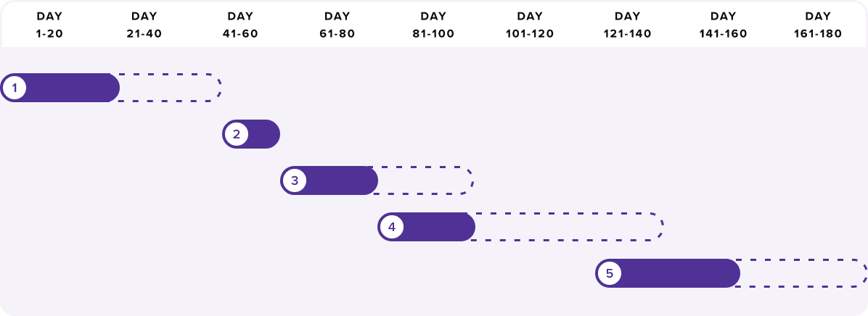Click the dashed extension of bar 5
The width and height of the screenshot is (868, 316).
point(803,273)
